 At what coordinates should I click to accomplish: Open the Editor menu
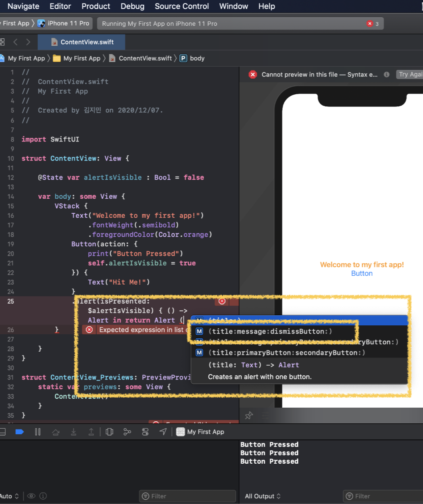point(60,6)
